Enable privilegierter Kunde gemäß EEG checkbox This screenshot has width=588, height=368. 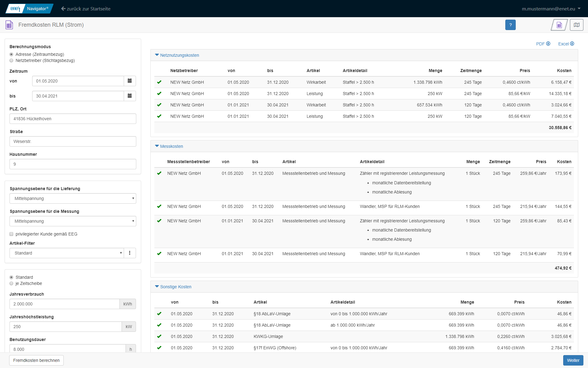(x=12, y=234)
